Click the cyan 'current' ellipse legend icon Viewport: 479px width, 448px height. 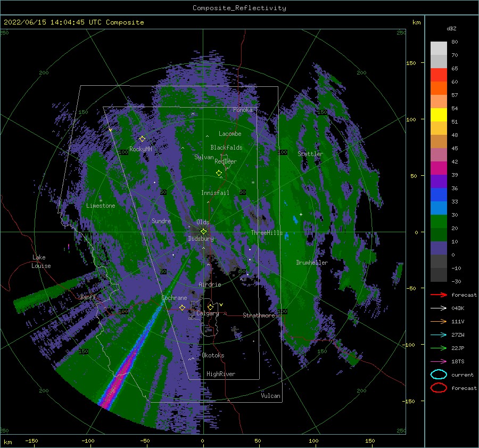(439, 374)
